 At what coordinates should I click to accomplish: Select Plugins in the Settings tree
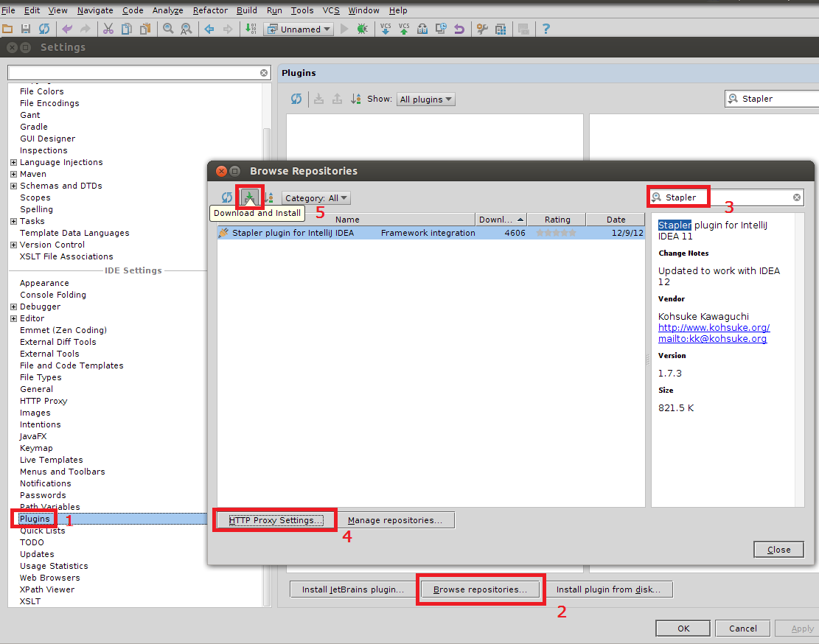point(35,519)
